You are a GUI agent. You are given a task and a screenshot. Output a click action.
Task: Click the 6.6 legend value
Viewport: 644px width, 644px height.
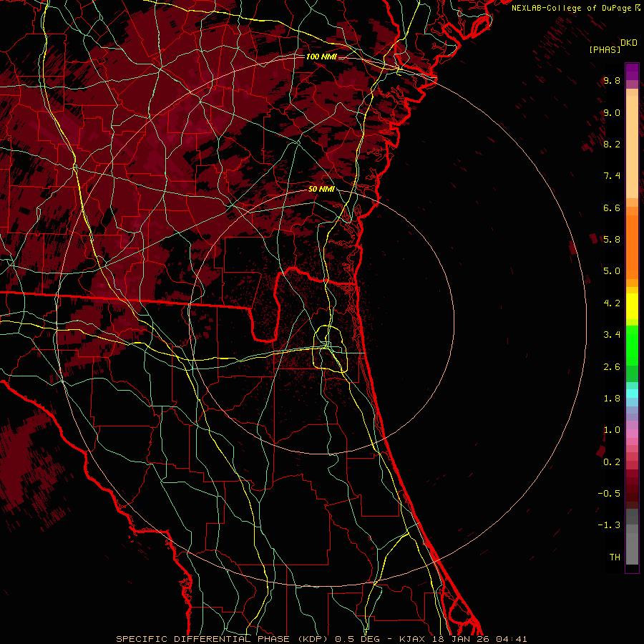tap(612, 208)
